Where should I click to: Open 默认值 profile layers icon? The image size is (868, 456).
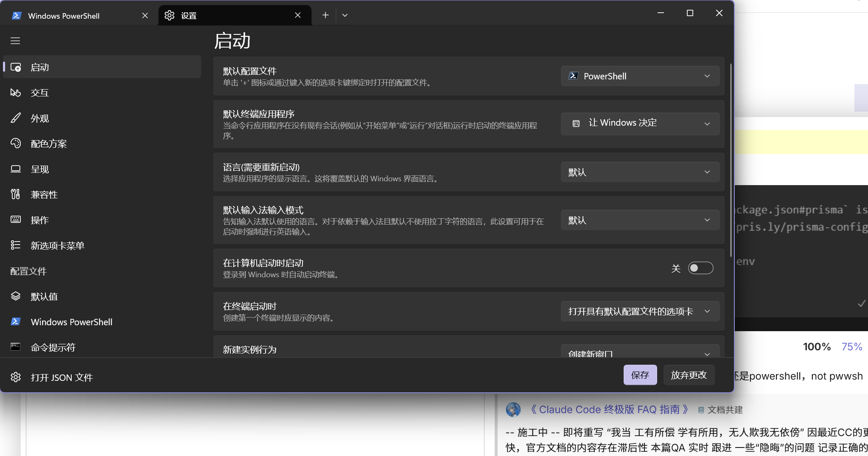click(x=16, y=296)
